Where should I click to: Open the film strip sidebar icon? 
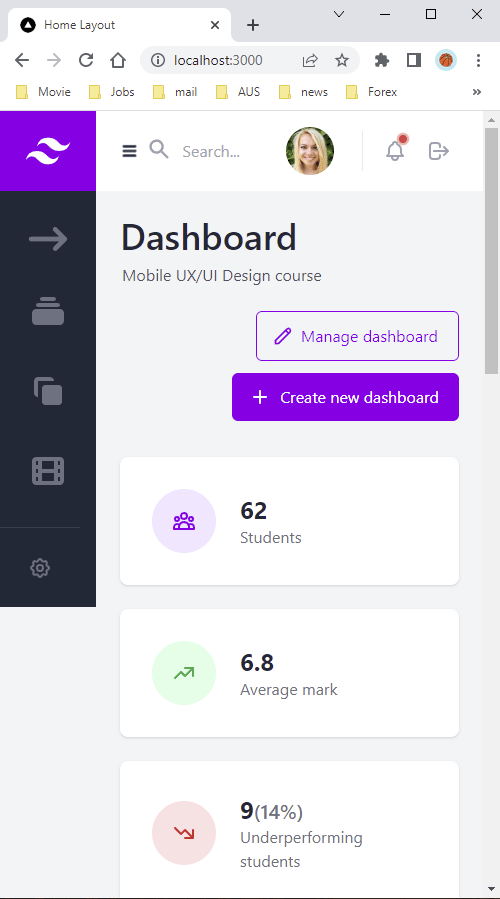pyautogui.click(x=48, y=471)
